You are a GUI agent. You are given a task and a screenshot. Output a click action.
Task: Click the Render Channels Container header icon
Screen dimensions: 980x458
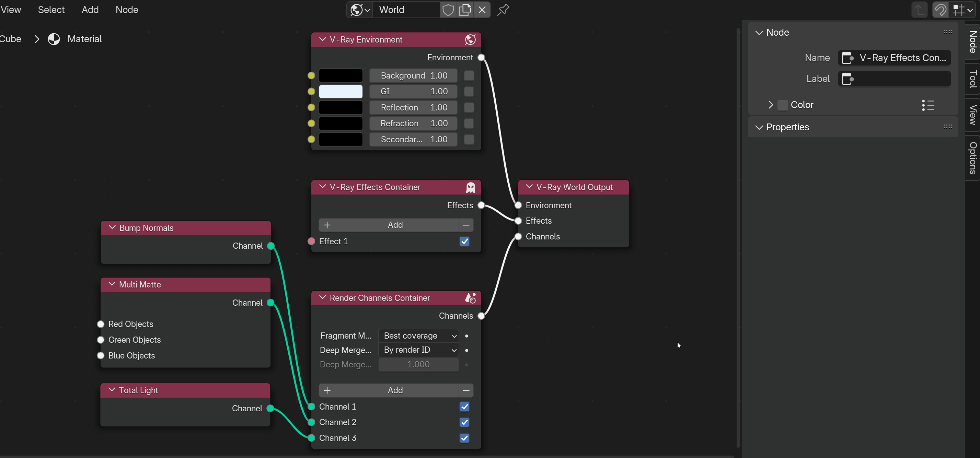coord(471,298)
